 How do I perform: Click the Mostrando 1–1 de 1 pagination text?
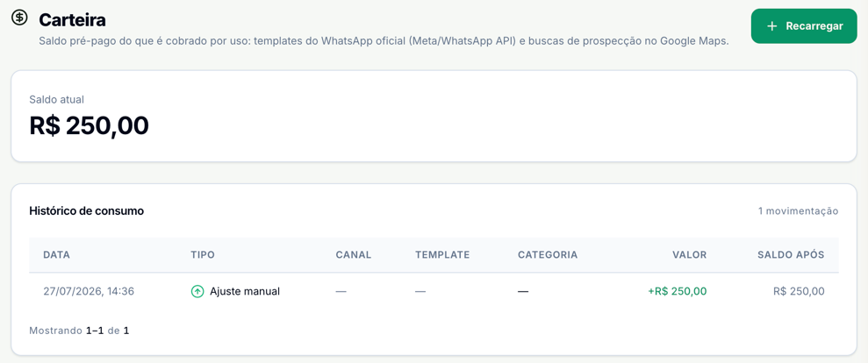click(x=79, y=331)
